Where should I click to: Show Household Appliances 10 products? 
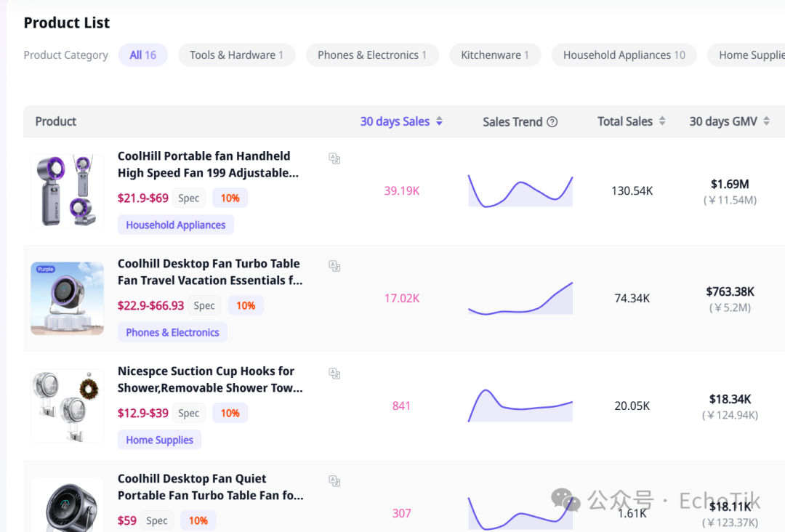(624, 55)
